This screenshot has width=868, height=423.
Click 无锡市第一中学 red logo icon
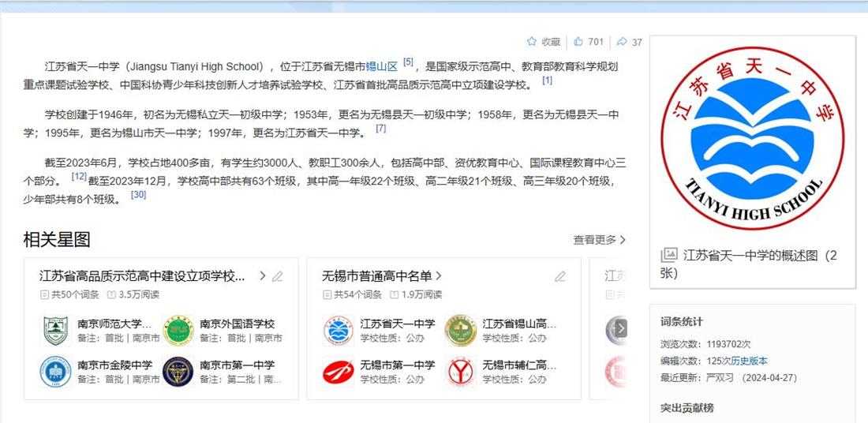[x=339, y=372]
